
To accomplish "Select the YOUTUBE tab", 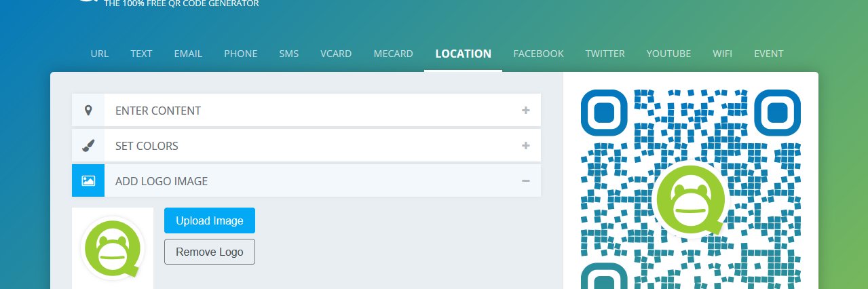I will point(668,54).
